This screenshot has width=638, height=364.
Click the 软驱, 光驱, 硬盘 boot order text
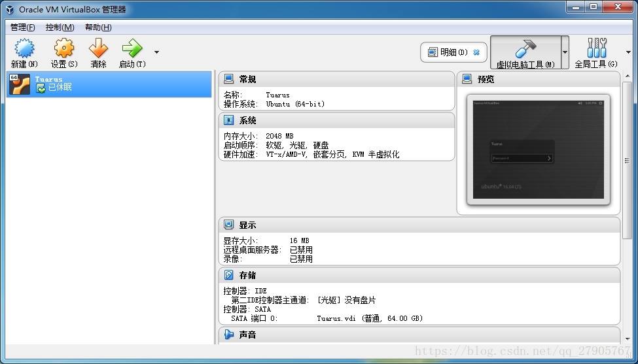(298, 146)
